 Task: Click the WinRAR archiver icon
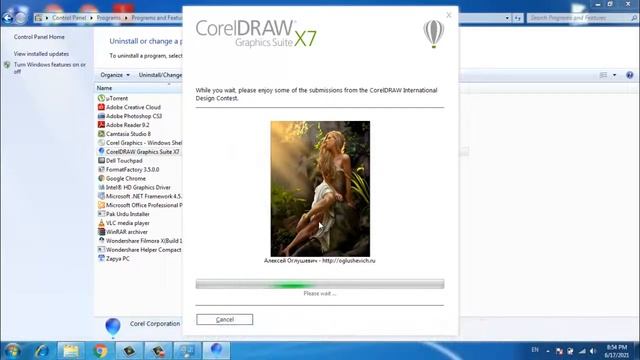tap(101, 231)
